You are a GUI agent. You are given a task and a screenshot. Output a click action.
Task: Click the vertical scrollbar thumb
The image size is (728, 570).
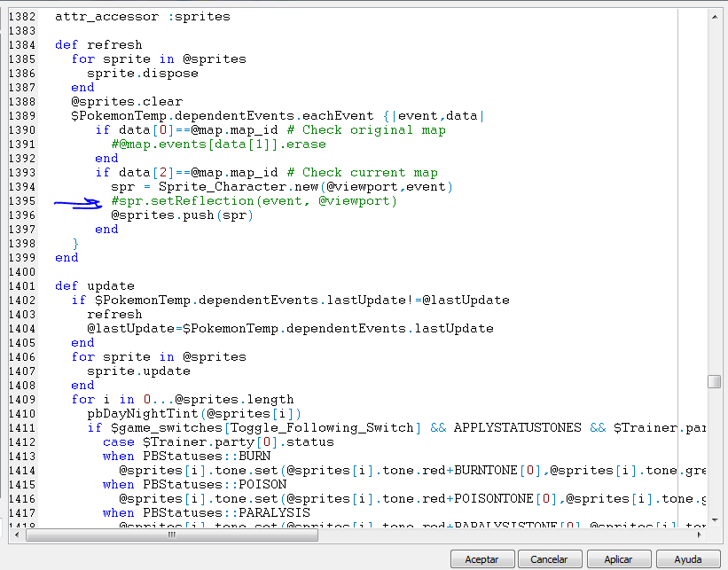tap(714, 381)
